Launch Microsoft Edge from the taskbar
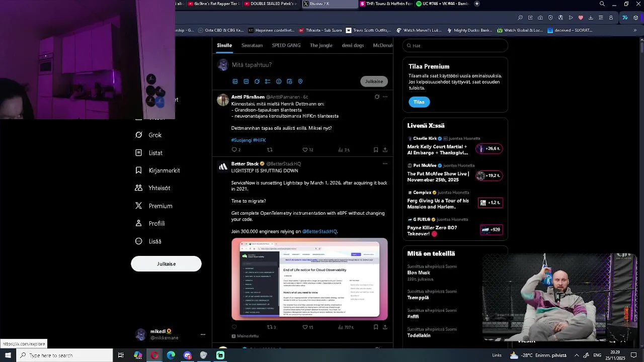Image resolution: width=644 pixels, height=362 pixels. click(x=171, y=355)
